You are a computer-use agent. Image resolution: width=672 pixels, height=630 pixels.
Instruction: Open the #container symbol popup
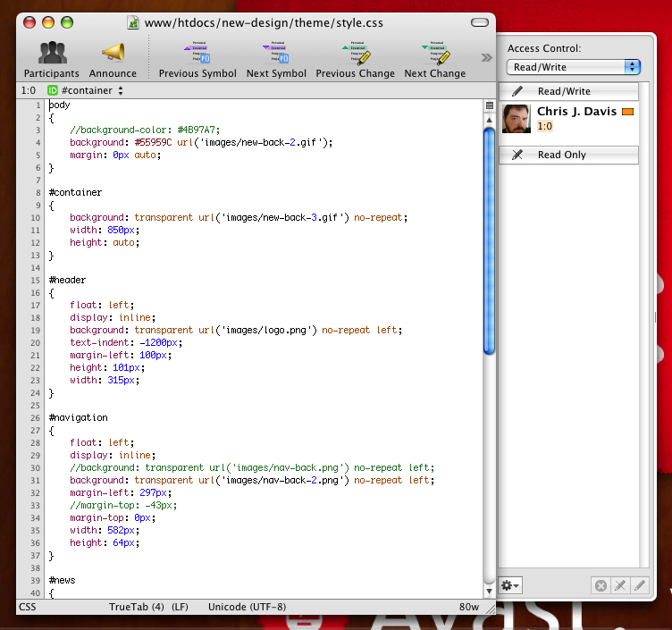[x=87, y=90]
